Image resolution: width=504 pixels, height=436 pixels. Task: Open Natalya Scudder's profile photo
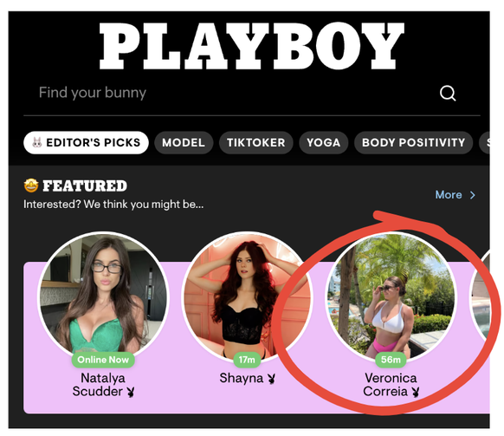point(103,296)
